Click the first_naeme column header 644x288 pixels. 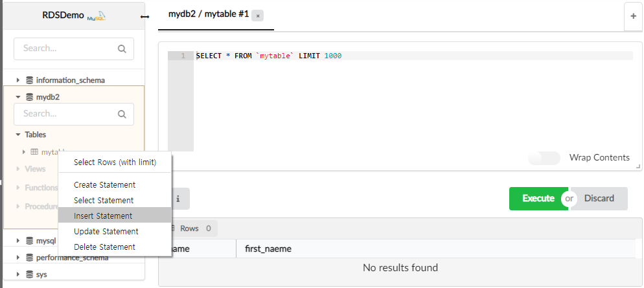tap(268, 249)
